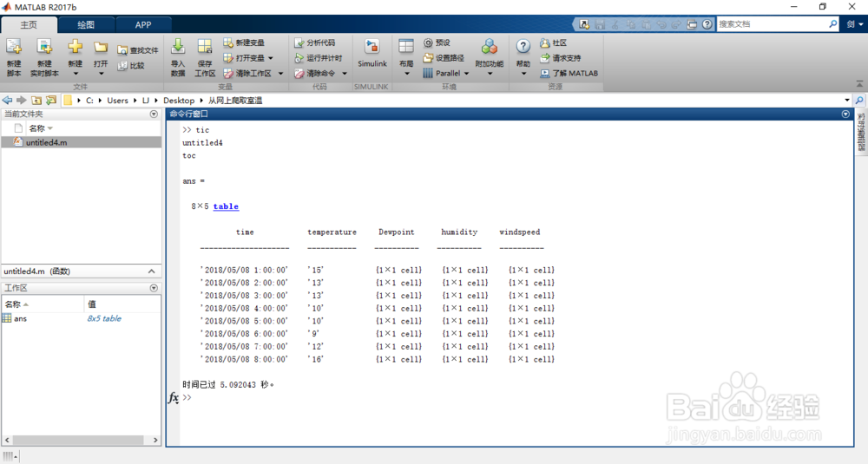Open Community (社区)

554,42
